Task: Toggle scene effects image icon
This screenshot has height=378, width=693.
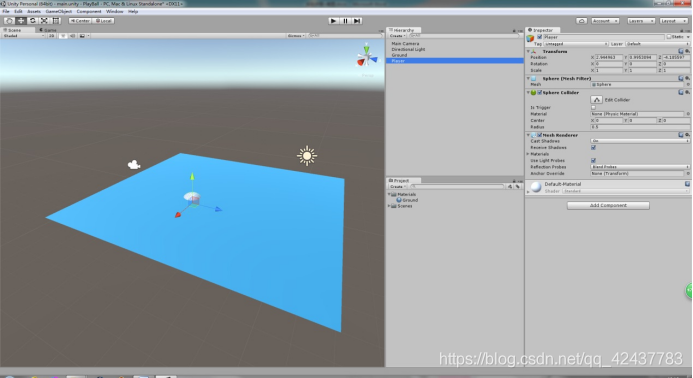Action: pyautogui.click(x=82, y=36)
